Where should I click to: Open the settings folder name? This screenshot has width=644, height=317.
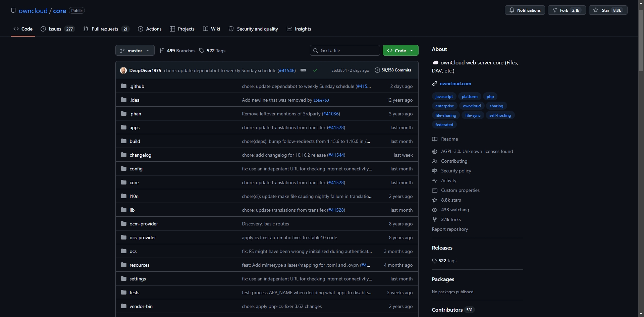coord(138,279)
